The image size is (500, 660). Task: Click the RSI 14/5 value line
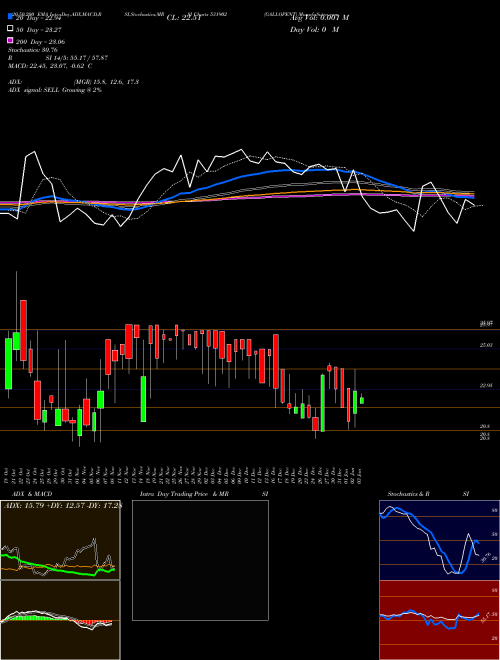58,58
